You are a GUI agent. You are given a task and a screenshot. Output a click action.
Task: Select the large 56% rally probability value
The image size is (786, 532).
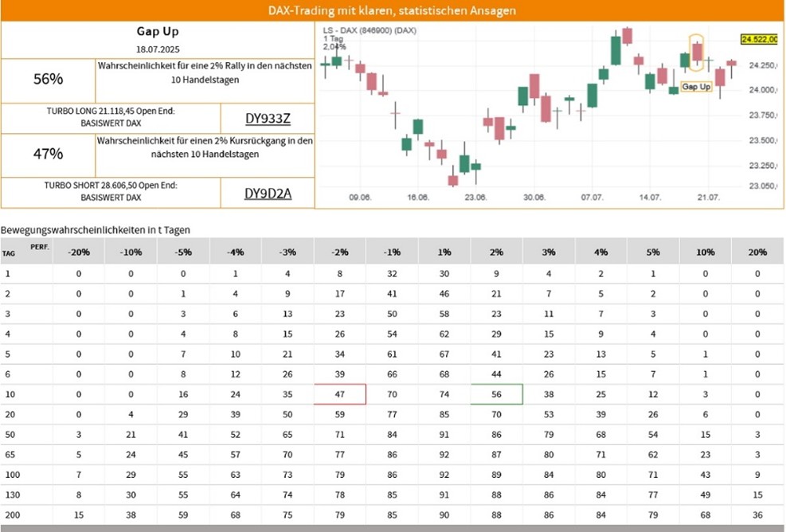48,79
